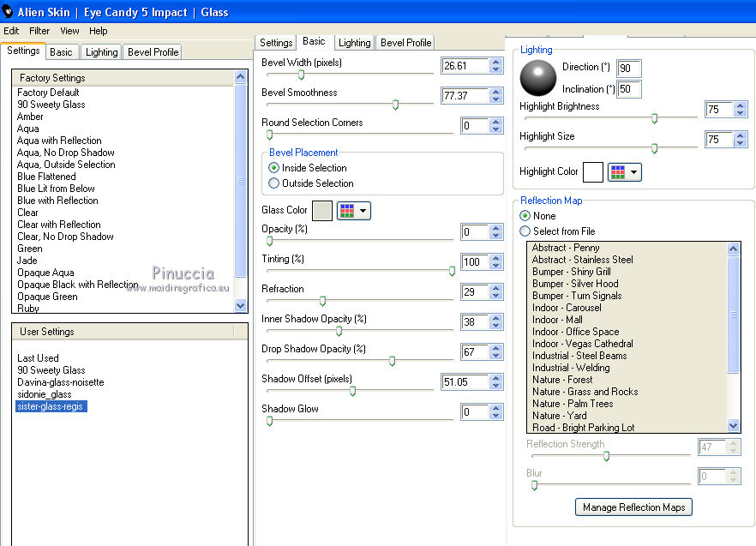Select Last Used in User Settings
756x546 pixels.
[38, 358]
